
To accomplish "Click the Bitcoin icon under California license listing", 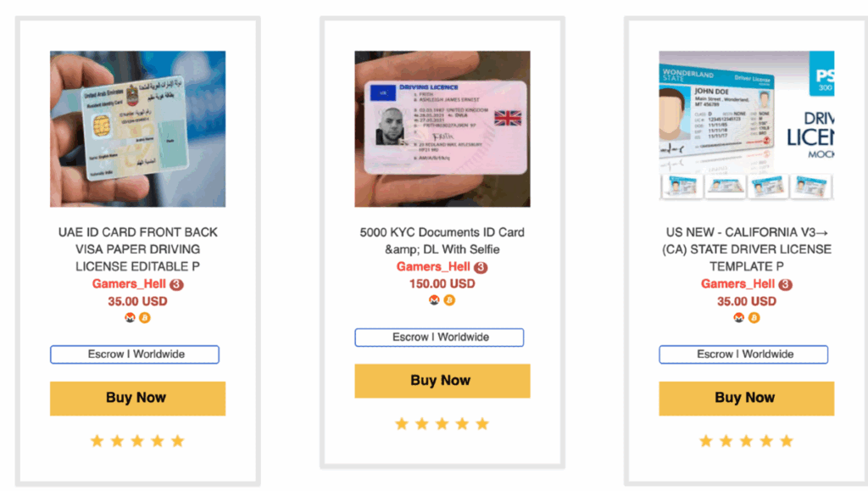I will point(754,318).
